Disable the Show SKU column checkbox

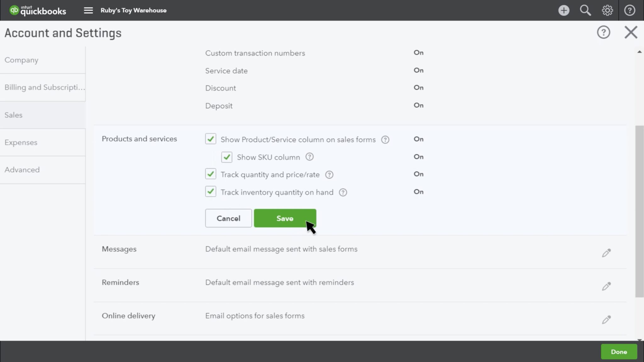click(x=226, y=157)
